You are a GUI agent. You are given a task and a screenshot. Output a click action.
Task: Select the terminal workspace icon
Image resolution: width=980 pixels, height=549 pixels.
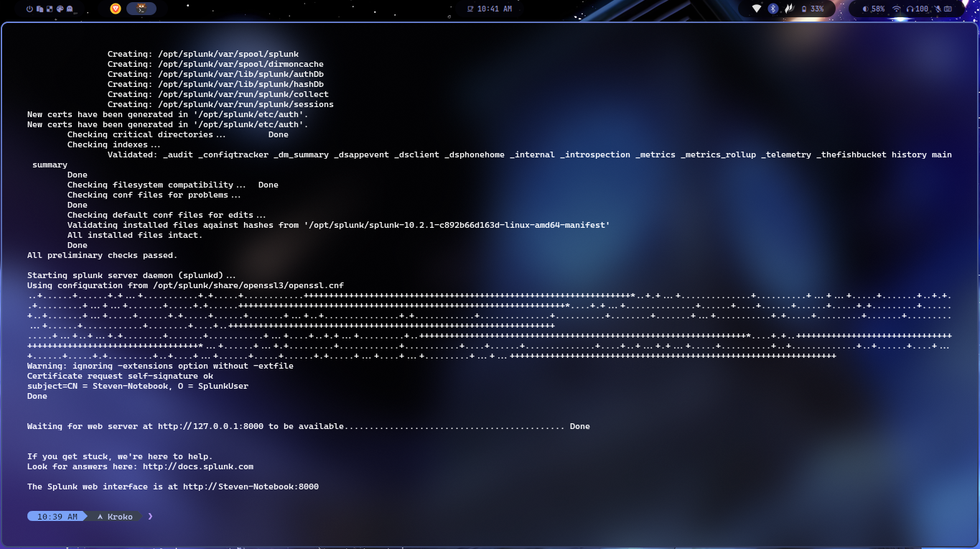[x=141, y=9]
